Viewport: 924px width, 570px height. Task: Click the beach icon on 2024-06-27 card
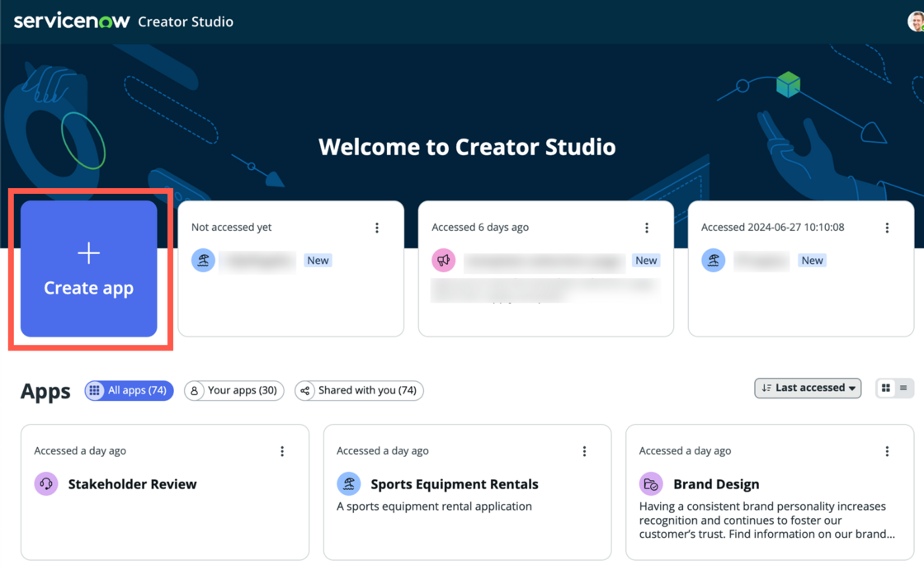click(x=713, y=260)
